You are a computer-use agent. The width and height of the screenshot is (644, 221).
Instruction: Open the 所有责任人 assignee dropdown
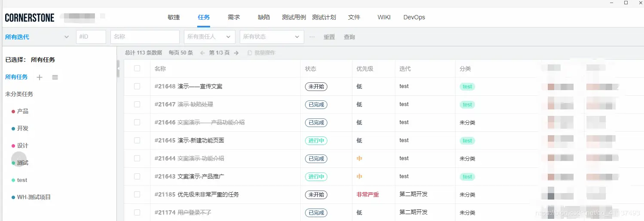tap(210, 37)
